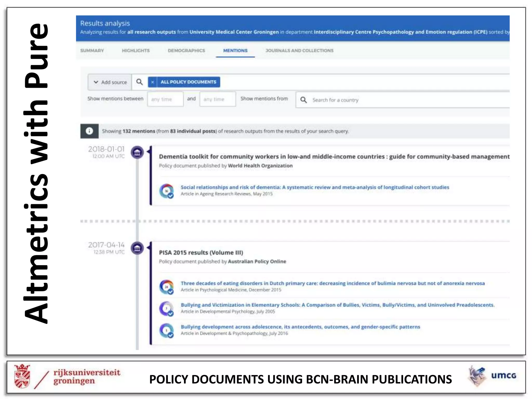Open Three decades of eating disorders article
This screenshot has width=532, height=399.
[x=333, y=283]
